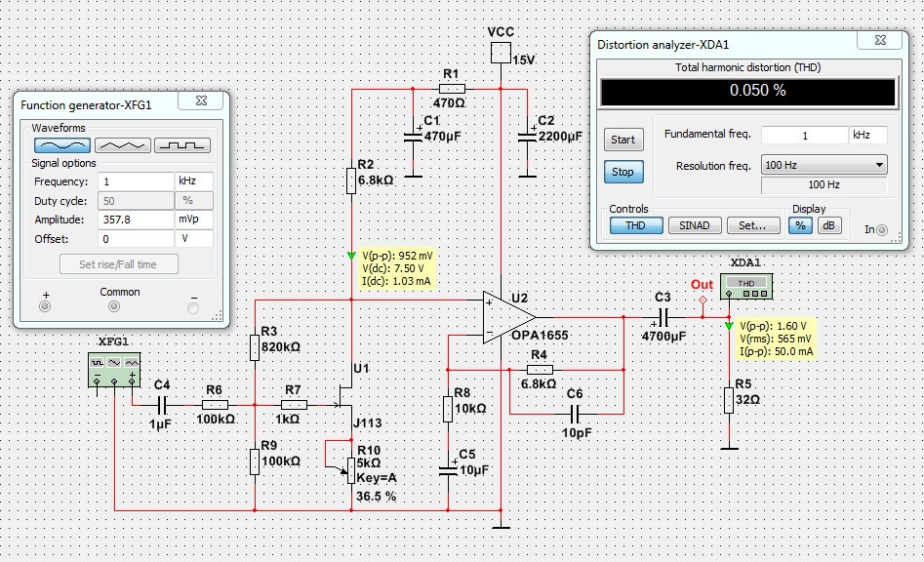Select load resistor R5 32Ω
Screen dimensions: 924x562
click(729, 400)
